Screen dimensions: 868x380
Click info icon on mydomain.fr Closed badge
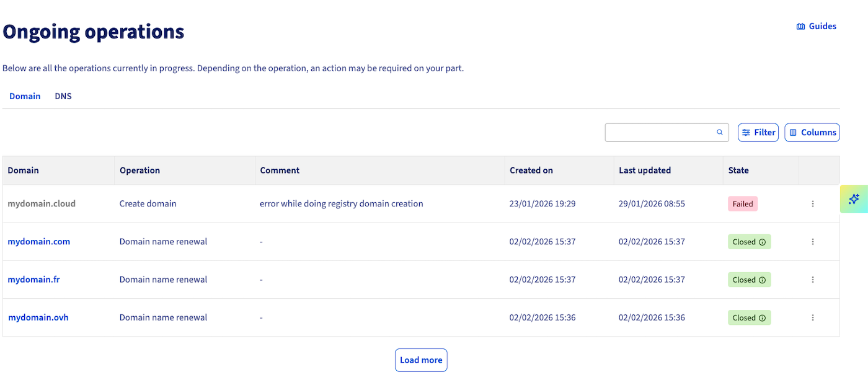[x=762, y=280]
